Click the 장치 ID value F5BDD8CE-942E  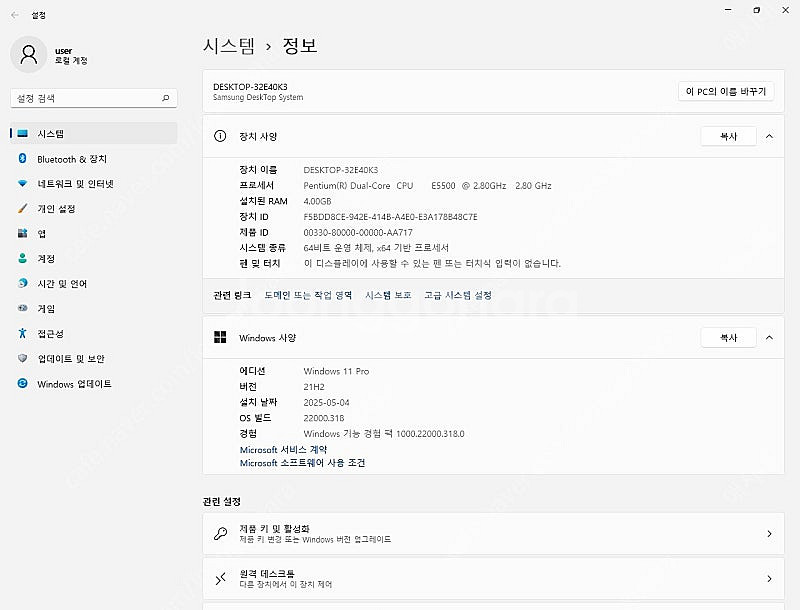[x=390, y=217]
